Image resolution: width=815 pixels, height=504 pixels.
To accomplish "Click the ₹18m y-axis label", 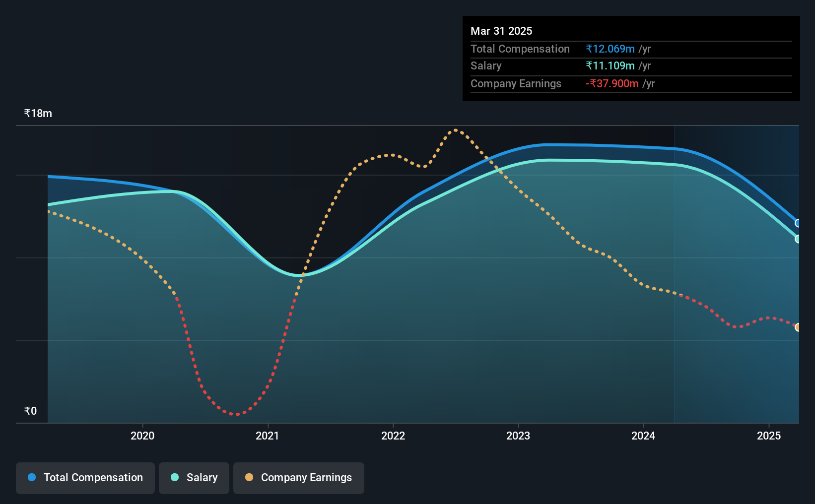I will click(38, 113).
